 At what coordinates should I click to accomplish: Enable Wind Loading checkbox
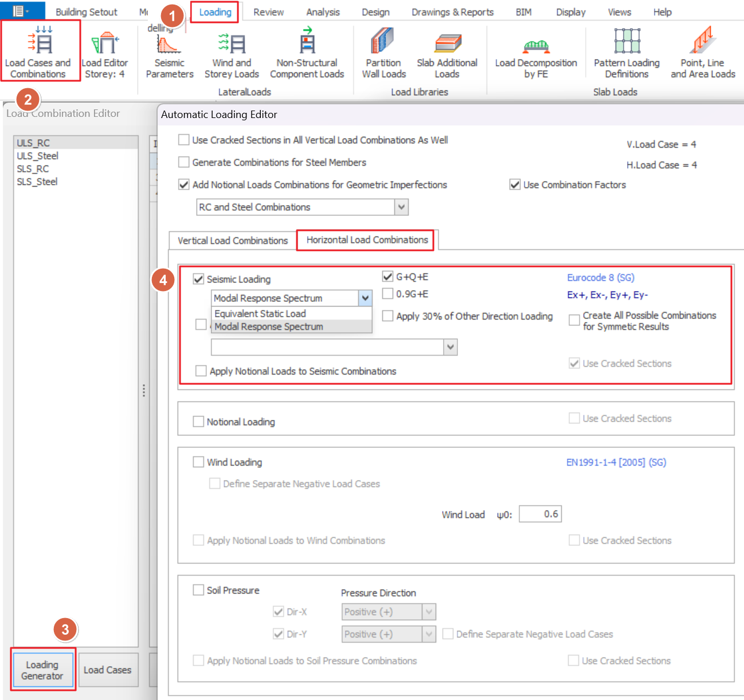199,462
